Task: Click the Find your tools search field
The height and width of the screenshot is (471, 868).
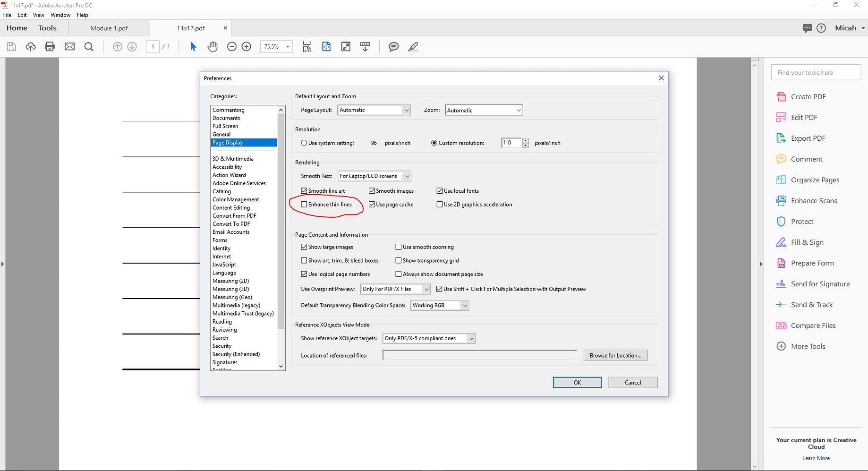Action: point(816,73)
